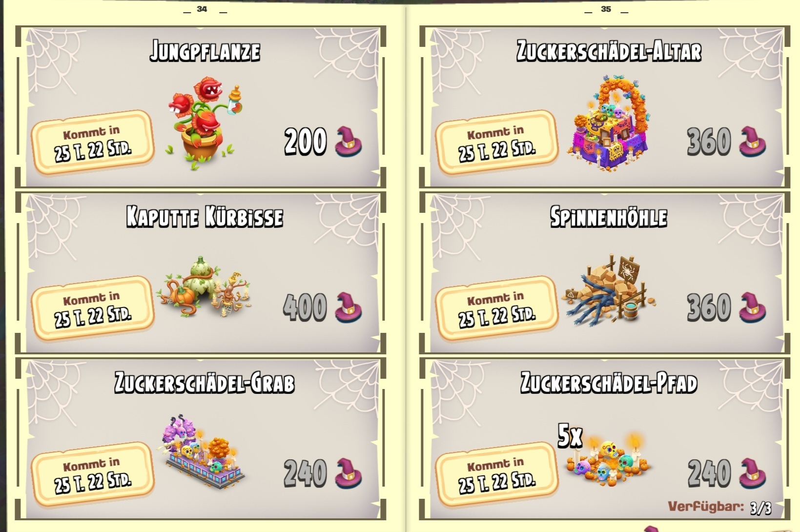Click the Verfügbar 3/3 availability label
Image resolution: width=800 pixels, height=532 pixels.
click(x=719, y=507)
